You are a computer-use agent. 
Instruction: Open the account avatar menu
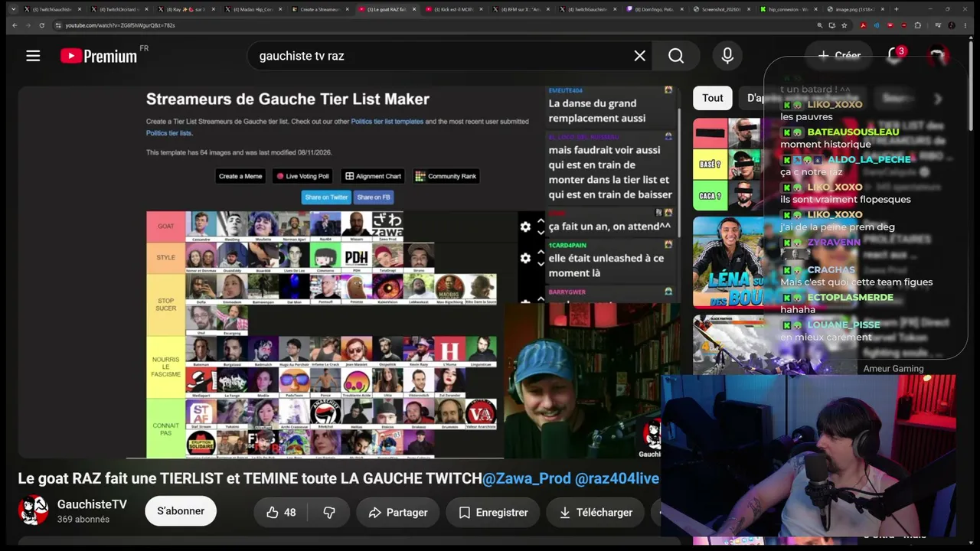(x=937, y=55)
